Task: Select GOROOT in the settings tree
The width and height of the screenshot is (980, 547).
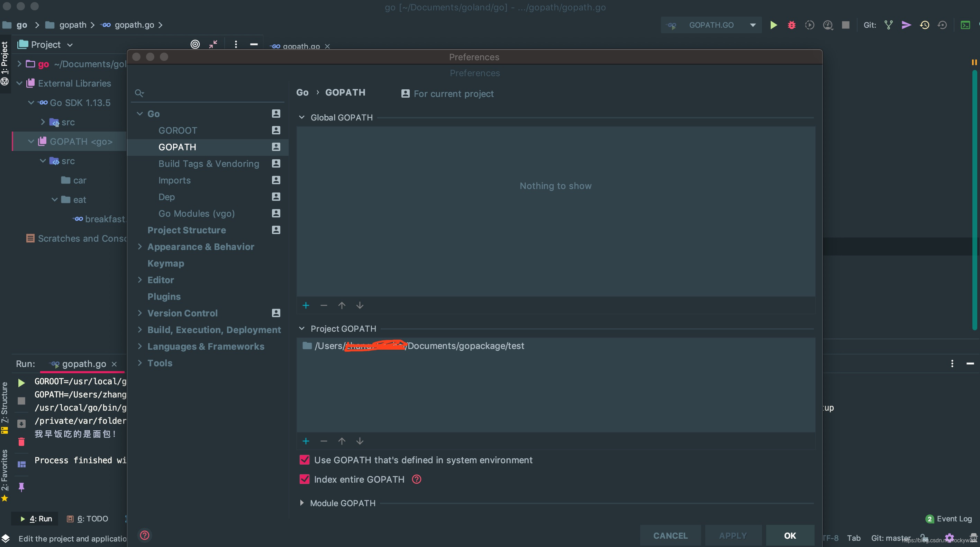Action: [178, 131]
